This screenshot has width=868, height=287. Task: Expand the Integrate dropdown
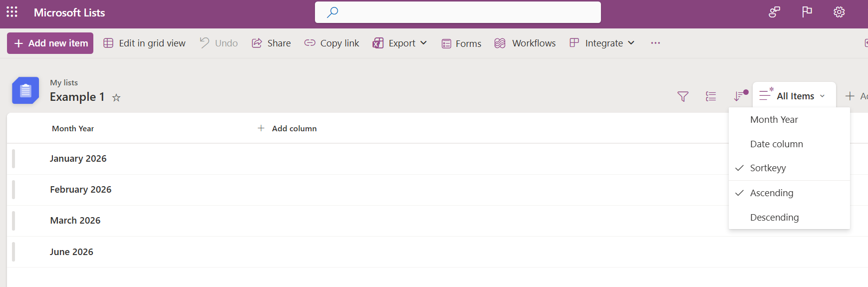point(602,43)
